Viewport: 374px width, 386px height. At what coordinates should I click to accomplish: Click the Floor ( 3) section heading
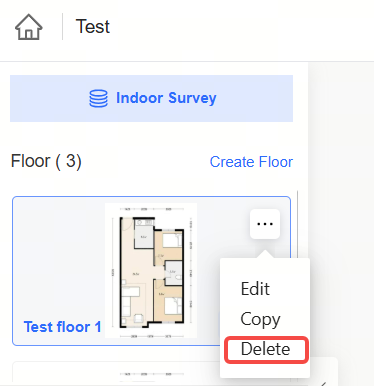point(46,161)
